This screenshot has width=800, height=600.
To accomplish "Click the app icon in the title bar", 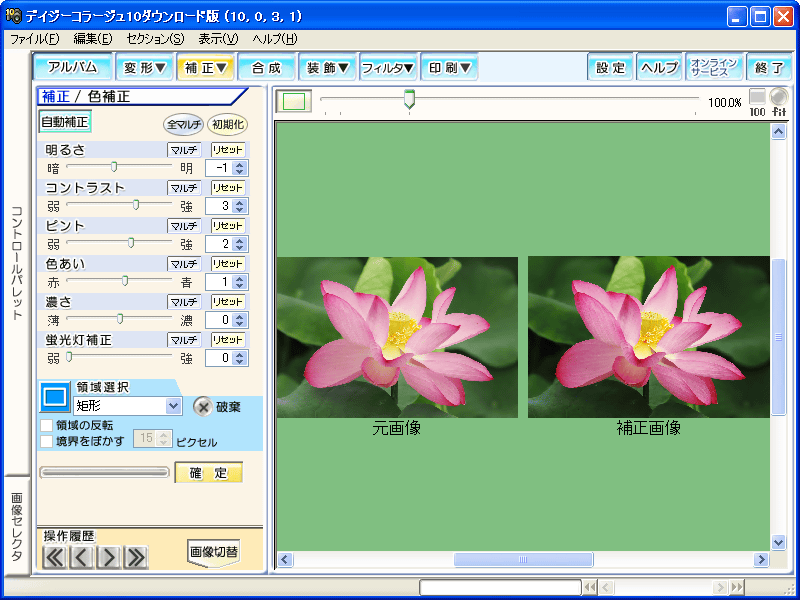I will point(13,16).
